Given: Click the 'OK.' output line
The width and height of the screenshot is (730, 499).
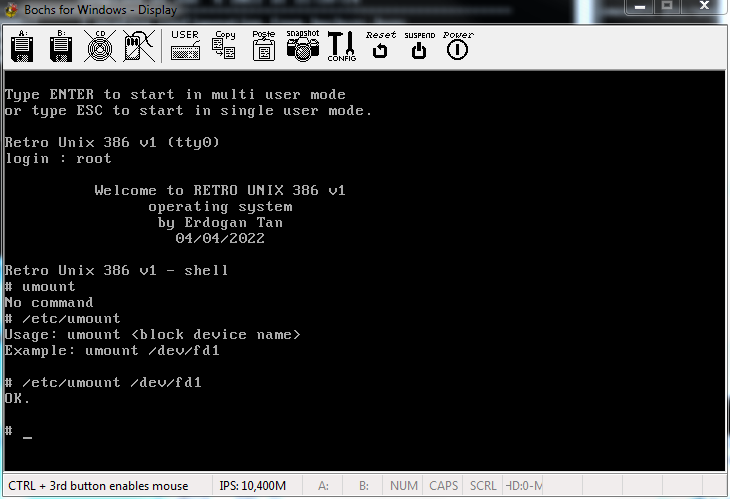Looking at the screenshot, I should (17, 398).
